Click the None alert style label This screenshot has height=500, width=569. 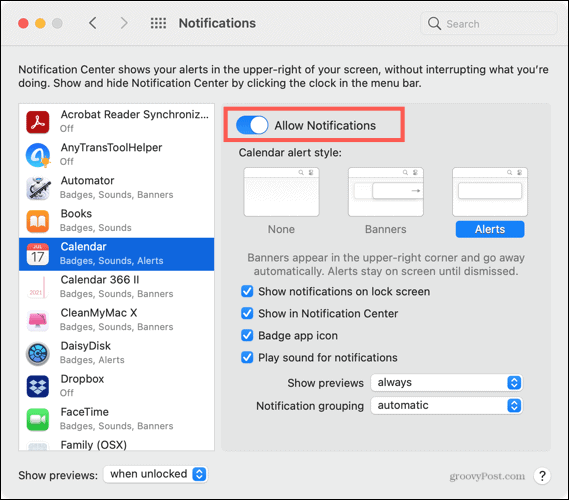coord(281,229)
